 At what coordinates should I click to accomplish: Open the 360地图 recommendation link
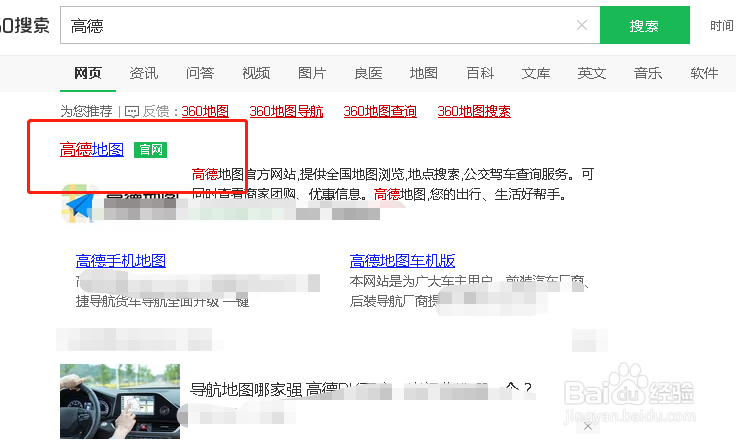tap(205, 111)
